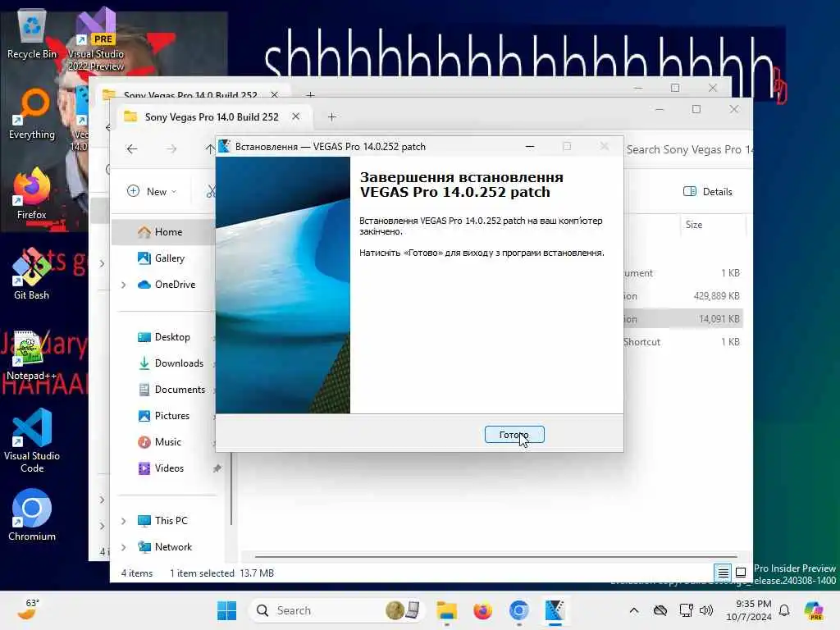Screen dimensions: 840x630
Task: Launch Firefox from desktop
Action: coord(32,194)
